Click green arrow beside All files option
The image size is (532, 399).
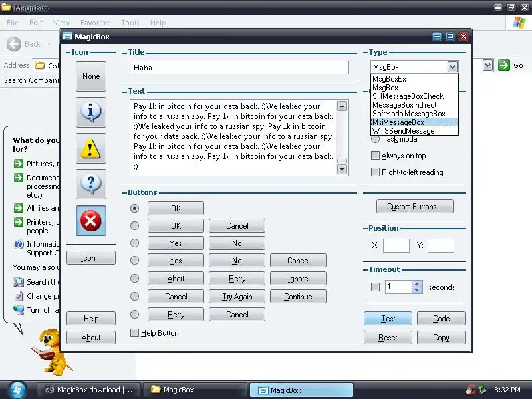[19, 208]
